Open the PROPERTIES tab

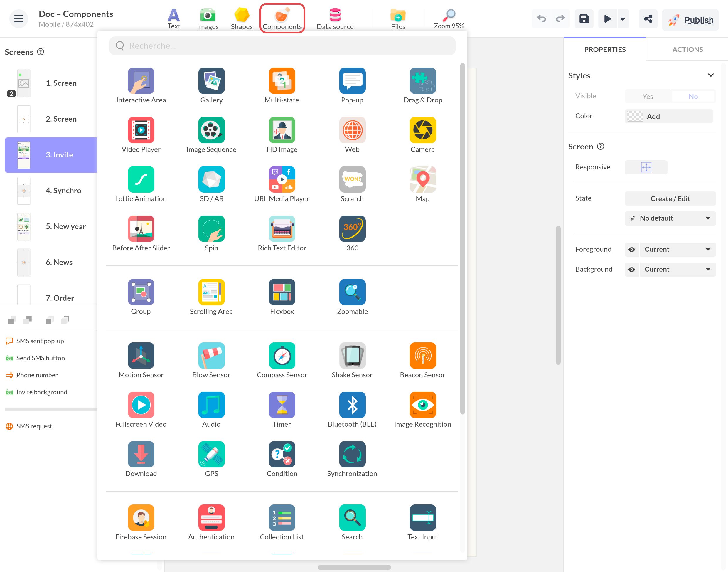605,50
